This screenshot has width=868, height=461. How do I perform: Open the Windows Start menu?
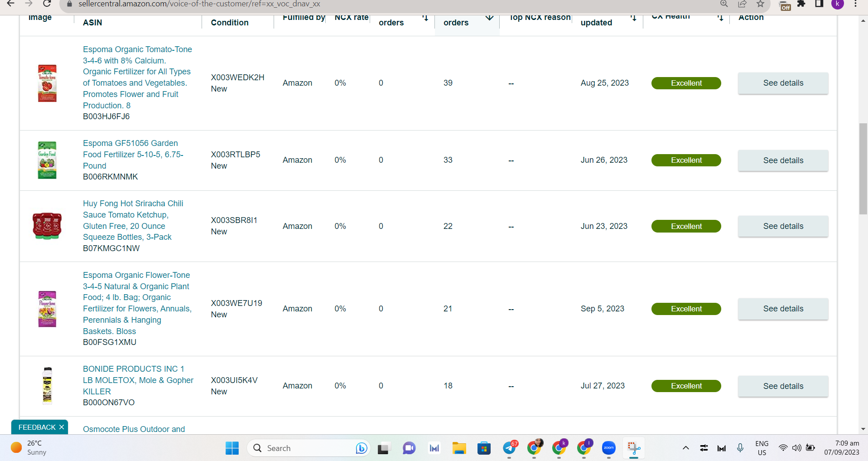point(232,448)
